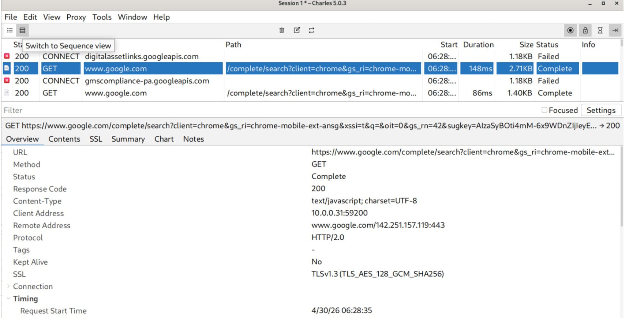644x318 pixels.
Task: Switch to Structure view icon
Action: pos(10,30)
